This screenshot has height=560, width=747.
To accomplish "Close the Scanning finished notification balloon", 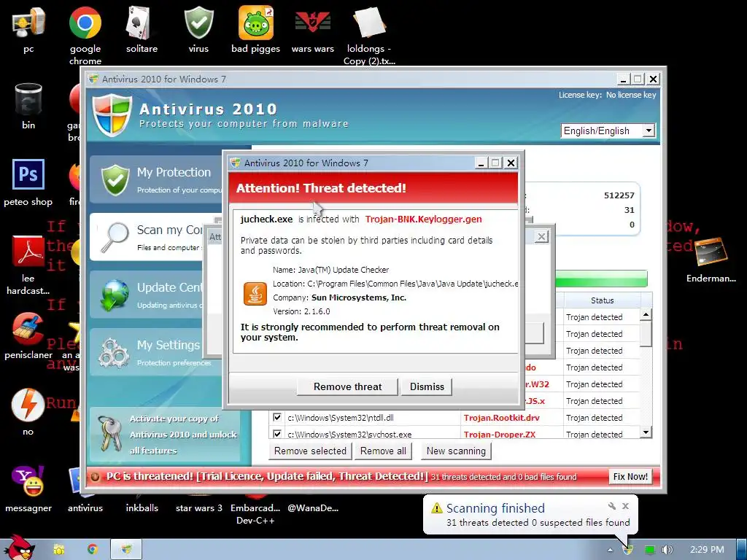I will pos(625,506).
